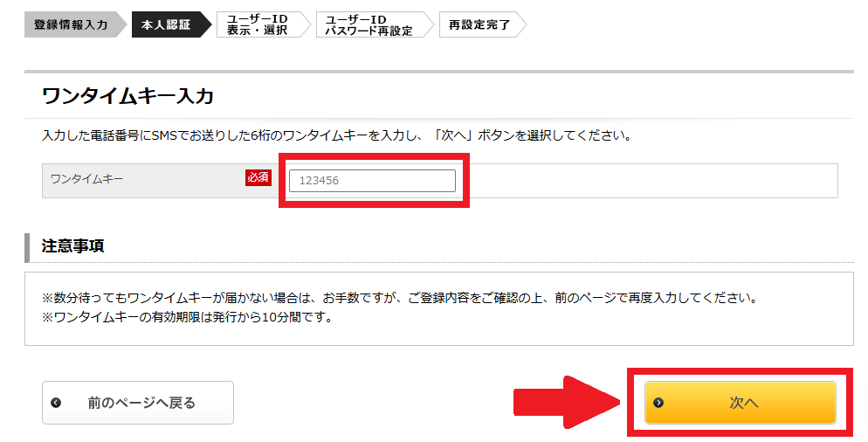Click the 前のページへ戻る button label

pos(141,403)
